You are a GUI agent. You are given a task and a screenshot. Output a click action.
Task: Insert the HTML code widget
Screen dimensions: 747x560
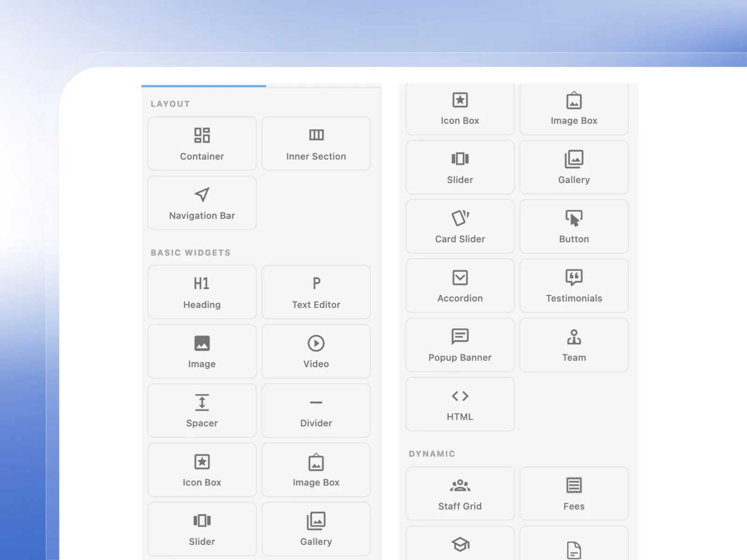[460, 404]
